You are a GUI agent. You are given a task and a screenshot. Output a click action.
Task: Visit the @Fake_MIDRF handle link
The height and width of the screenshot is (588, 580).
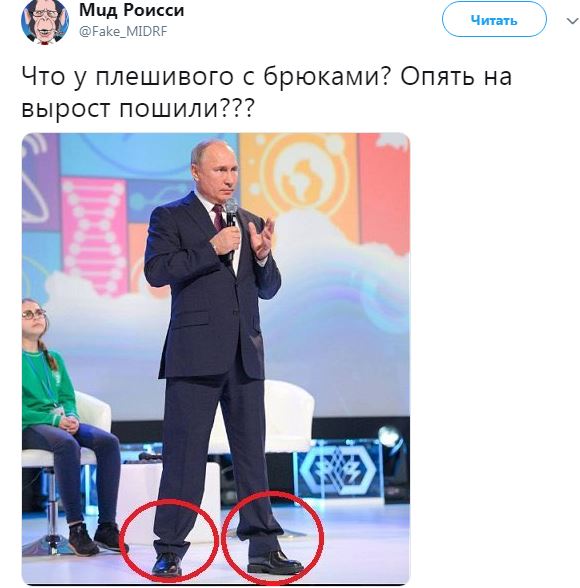click(123, 32)
